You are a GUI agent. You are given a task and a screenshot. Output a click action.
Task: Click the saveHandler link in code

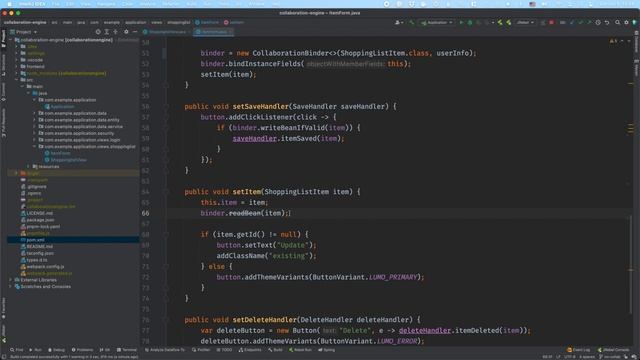(254, 138)
